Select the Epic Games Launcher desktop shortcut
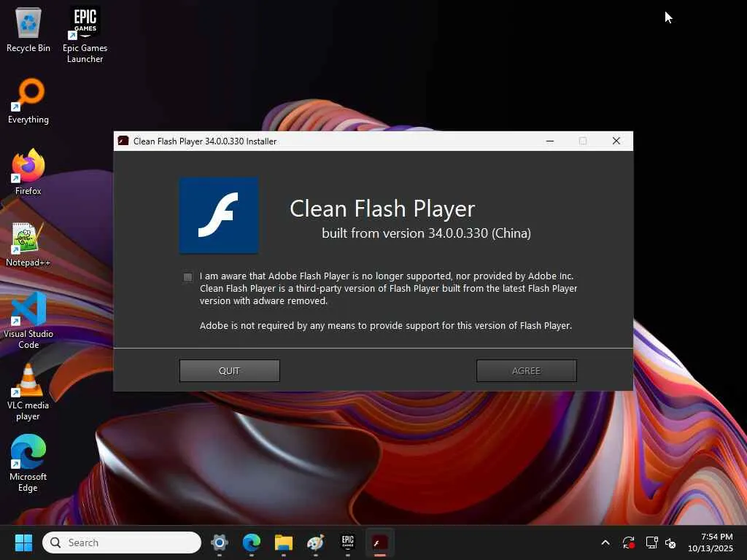747x560 pixels. tap(85, 35)
